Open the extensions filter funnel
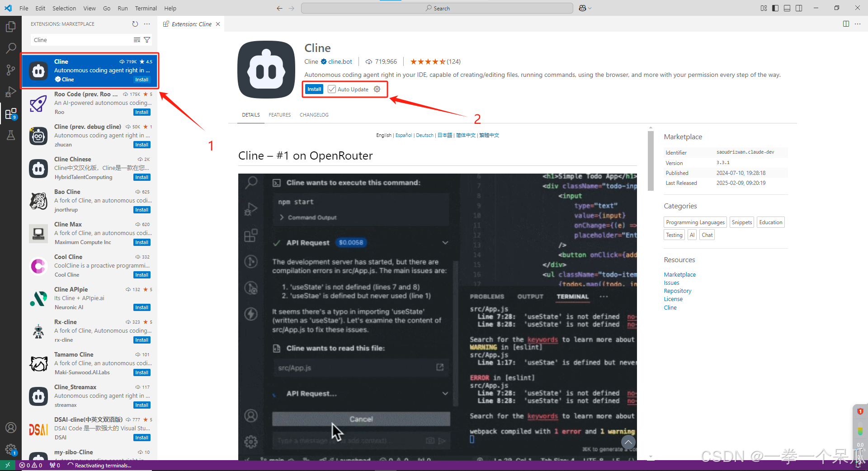 (x=147, y=40)
